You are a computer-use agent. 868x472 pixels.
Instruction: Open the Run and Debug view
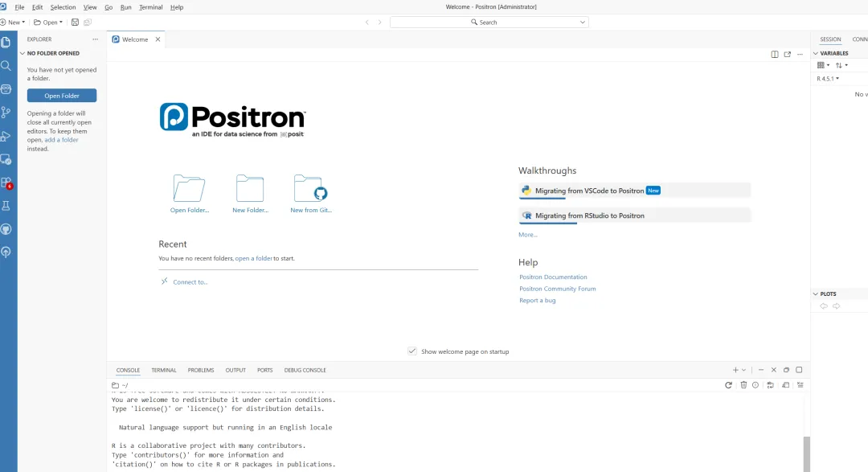[6, 136]
